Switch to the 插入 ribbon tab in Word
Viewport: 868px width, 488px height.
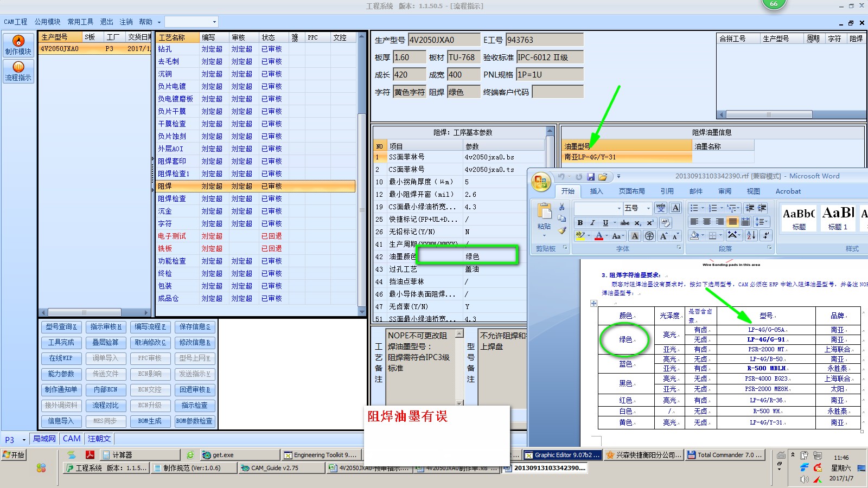[596, 191]
